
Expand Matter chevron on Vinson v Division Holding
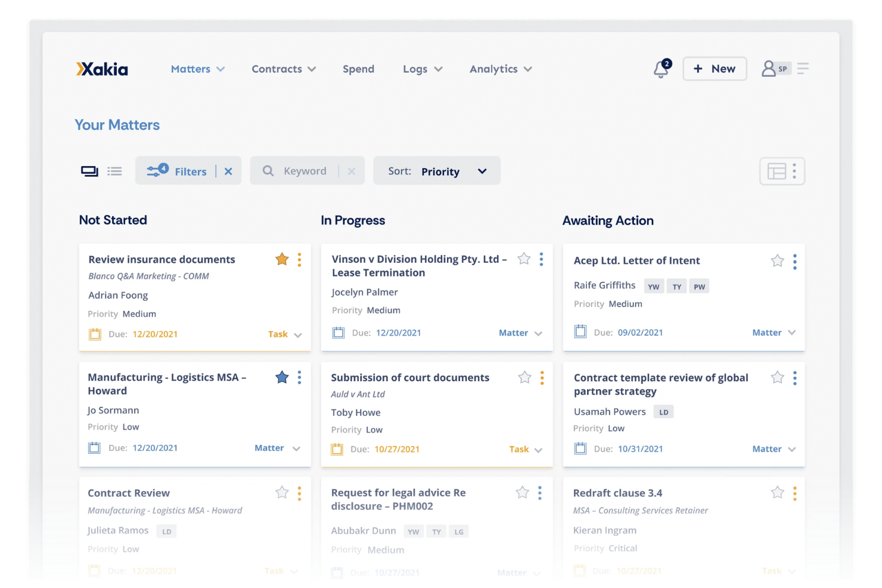click(538, 334)
